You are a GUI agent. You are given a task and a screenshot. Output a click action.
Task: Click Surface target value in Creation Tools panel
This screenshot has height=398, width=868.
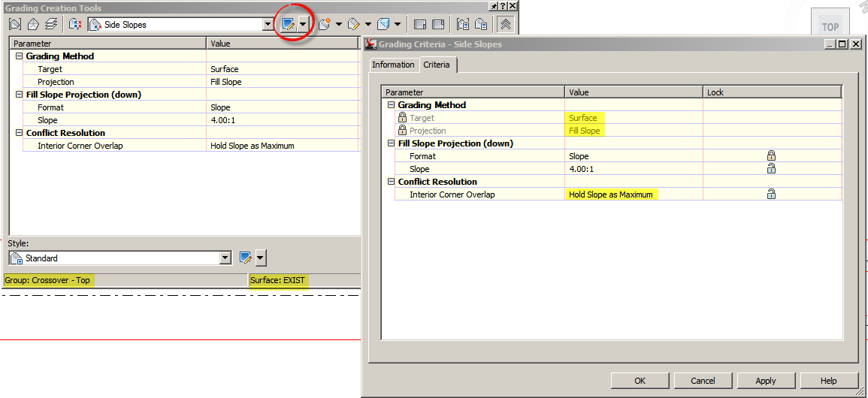click(224, 69)
